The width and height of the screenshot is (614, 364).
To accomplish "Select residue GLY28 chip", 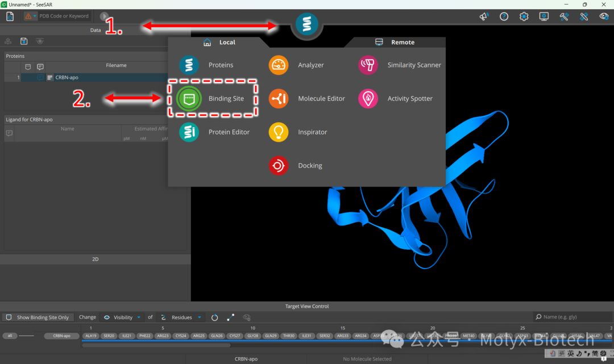I will (252, 336).
